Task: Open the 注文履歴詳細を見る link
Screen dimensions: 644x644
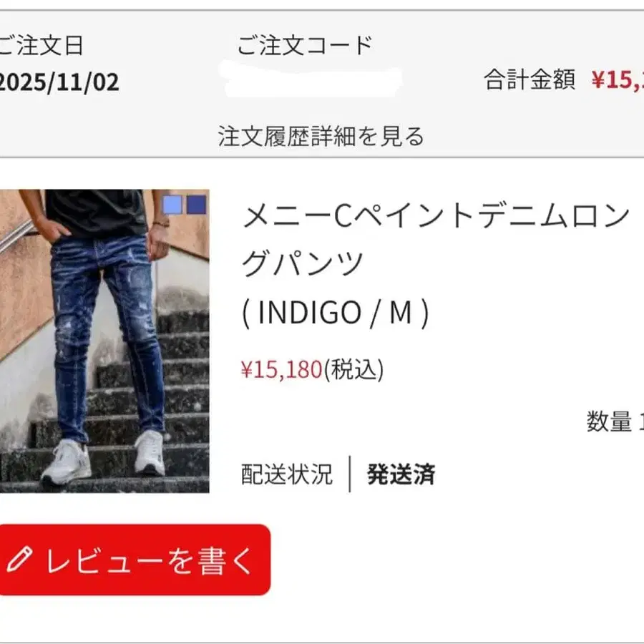Action: pos(321,137)
